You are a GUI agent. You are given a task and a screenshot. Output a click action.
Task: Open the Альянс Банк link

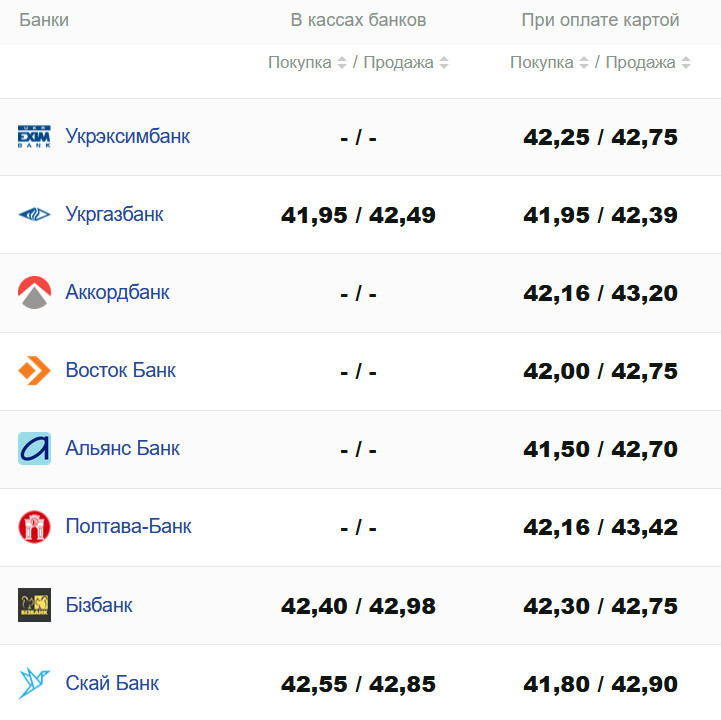point(122,448)
